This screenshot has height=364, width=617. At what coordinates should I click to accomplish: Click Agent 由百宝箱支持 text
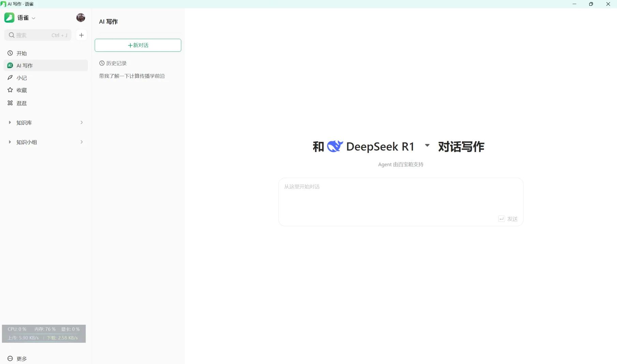coord(401,165)
